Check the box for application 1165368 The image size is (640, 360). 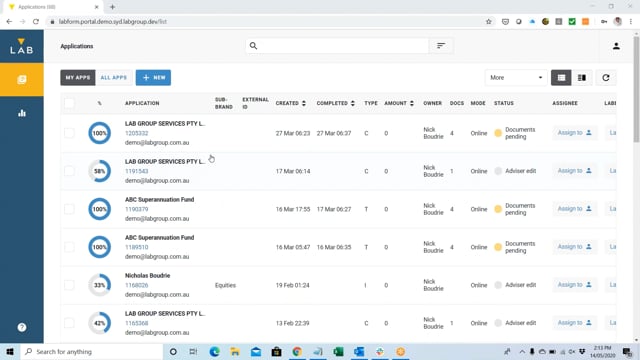tap(69, 323)
